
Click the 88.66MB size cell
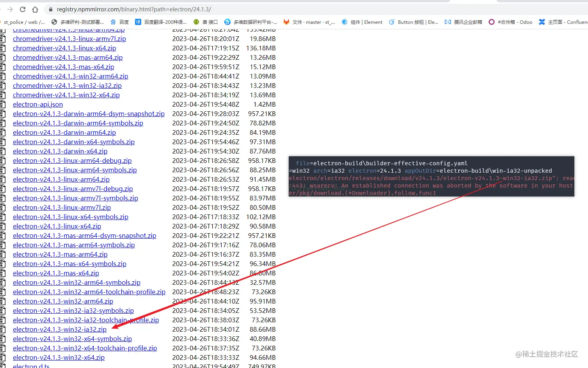[263, 329]
